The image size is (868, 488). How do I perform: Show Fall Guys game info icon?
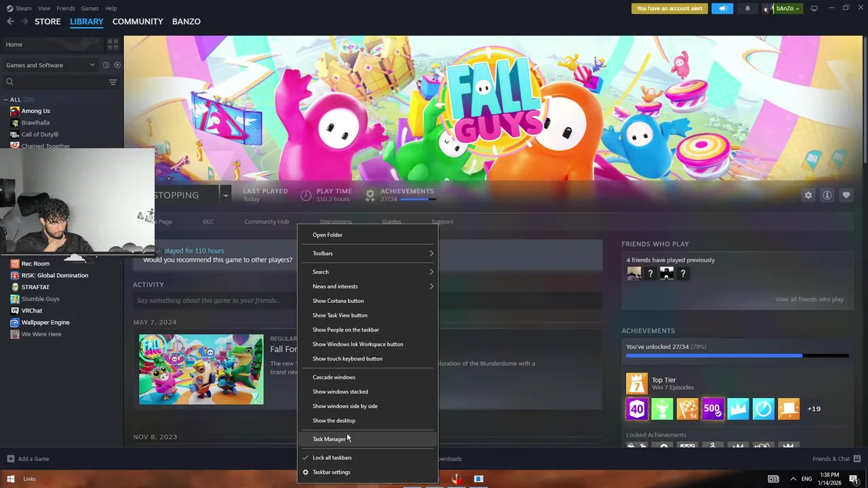827,195
